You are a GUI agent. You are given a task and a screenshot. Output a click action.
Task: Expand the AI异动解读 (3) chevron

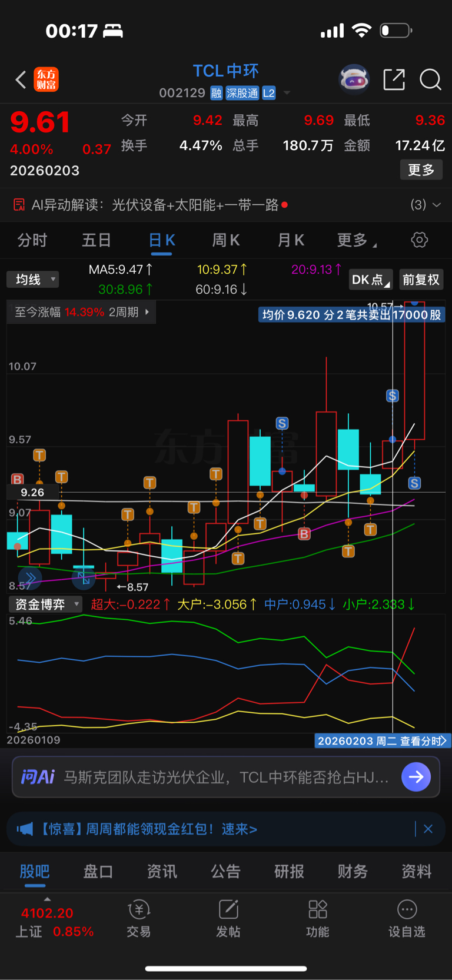[436, 205]
